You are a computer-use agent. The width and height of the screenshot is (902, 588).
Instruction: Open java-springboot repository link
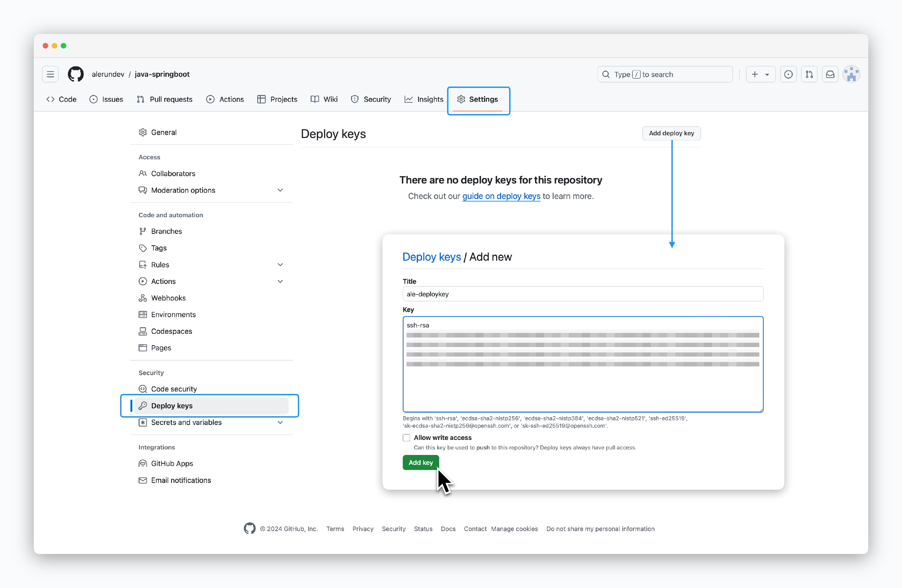click(162, 74)
